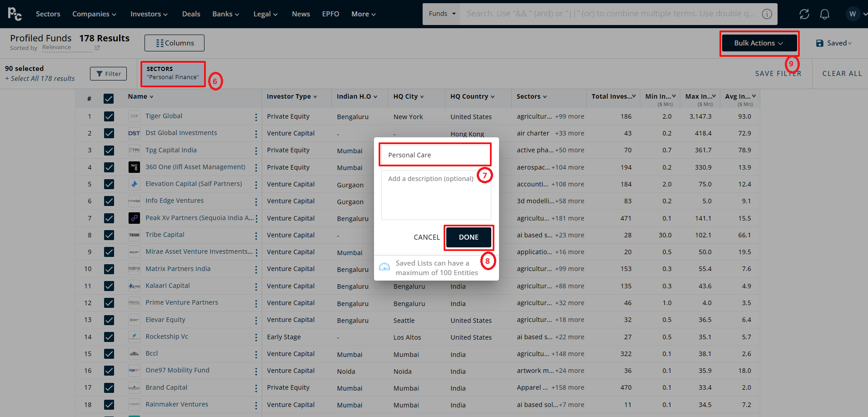Uncheck the Tiger Global row checkbox
This screenshot has height=417, width=868.
click(x=109, y=116)
